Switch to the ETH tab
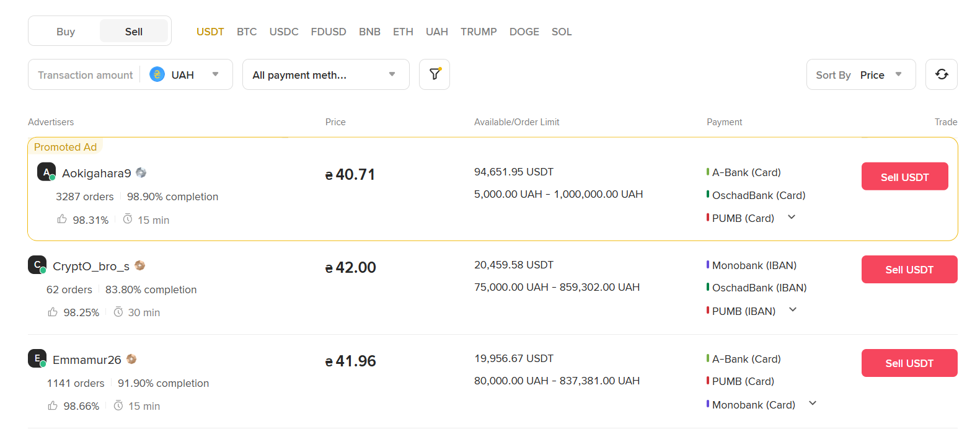 tap(403, 32)
